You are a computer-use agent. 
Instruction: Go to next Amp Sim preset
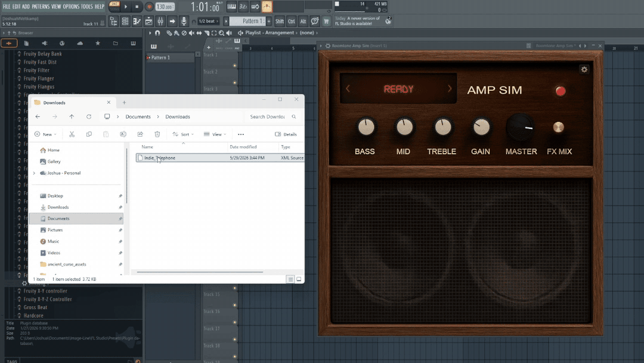[x=450, y=89]
